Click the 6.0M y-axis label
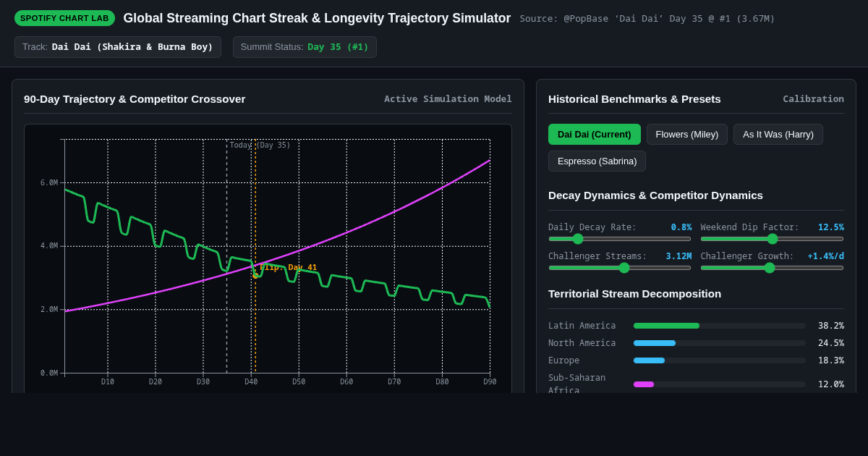The height and width of the screenshot is (456, 868). 48,183
